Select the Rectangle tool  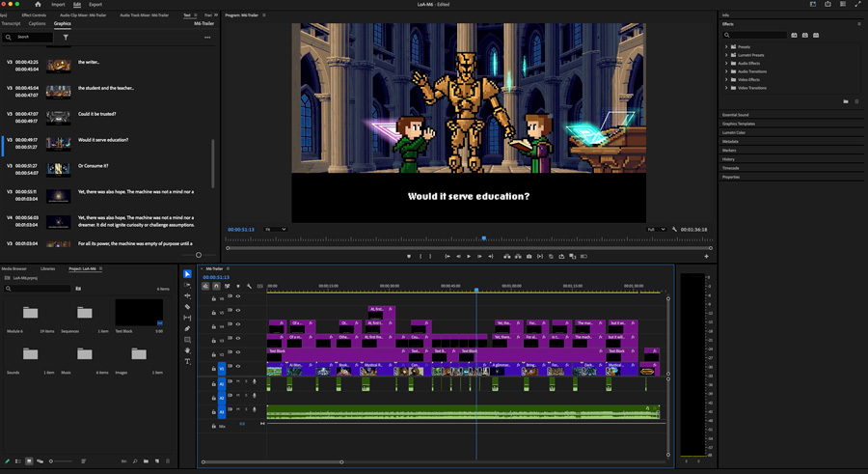click(x=188, y=340)
